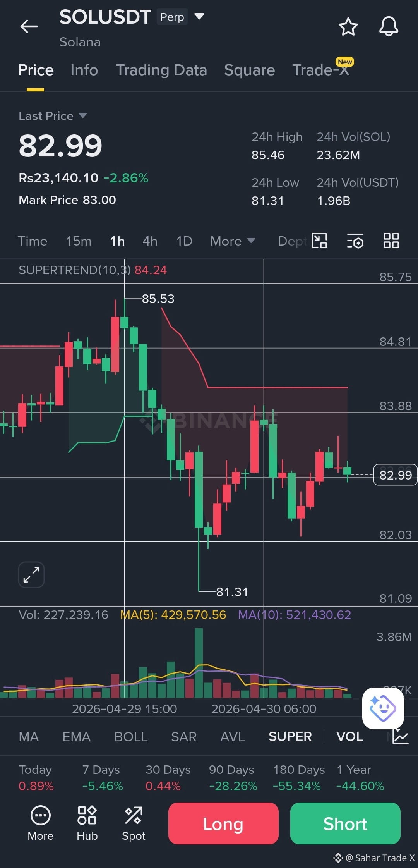Tap the 85.53 high marker on chart
This screenshot has width=418, height=868.
158,299
